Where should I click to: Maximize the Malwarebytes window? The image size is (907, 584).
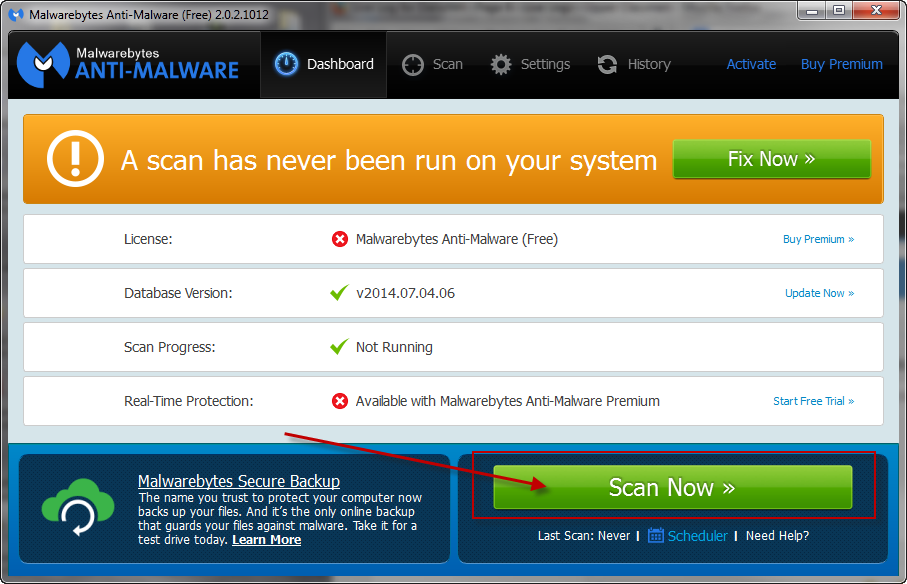839,10
